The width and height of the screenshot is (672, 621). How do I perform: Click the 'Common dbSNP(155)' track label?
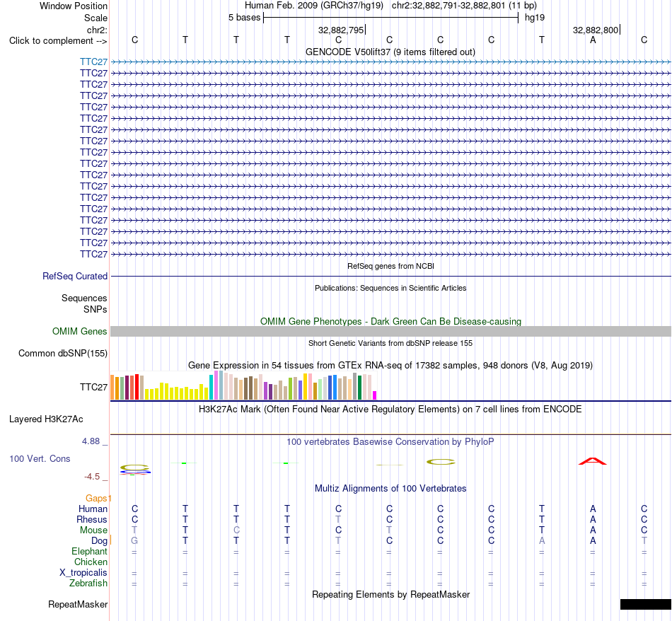point(63,353)
